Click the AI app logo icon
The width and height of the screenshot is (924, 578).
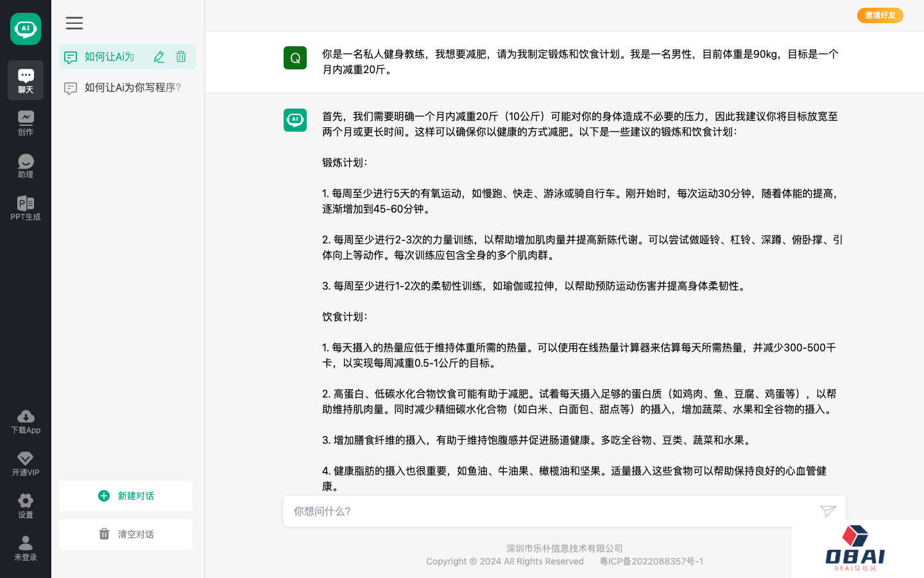[x=26, y=29]
